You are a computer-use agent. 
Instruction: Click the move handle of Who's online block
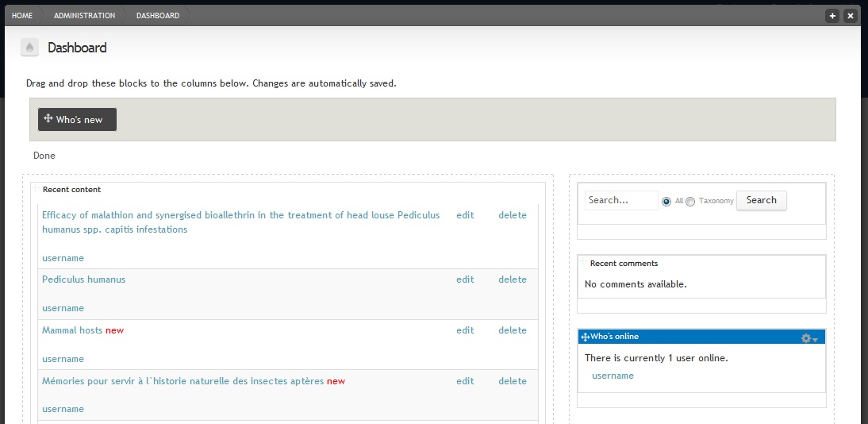point(585,337)
